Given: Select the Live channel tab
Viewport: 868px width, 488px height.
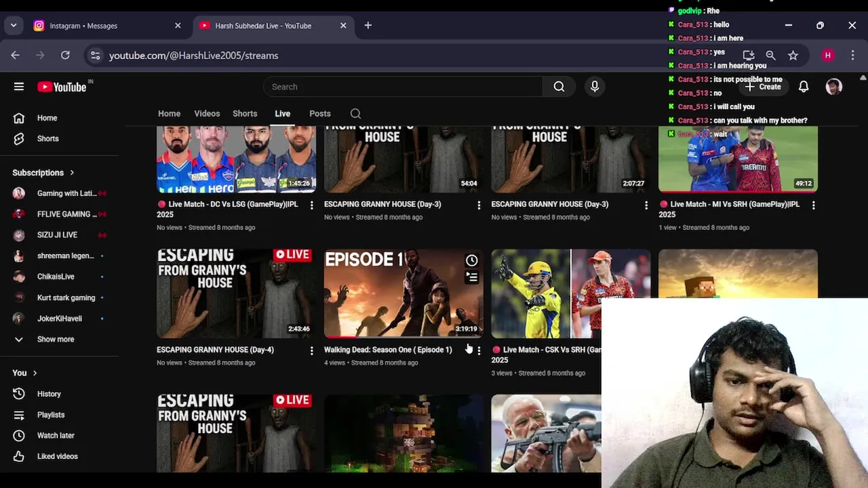Looking at the screenshot, I should [283, 114].
